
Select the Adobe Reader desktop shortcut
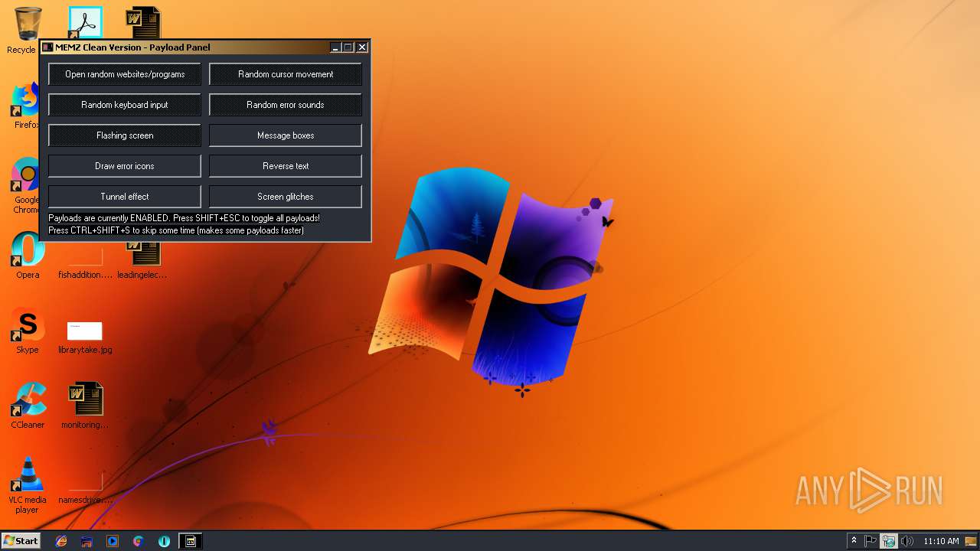[x=85, y=22]
